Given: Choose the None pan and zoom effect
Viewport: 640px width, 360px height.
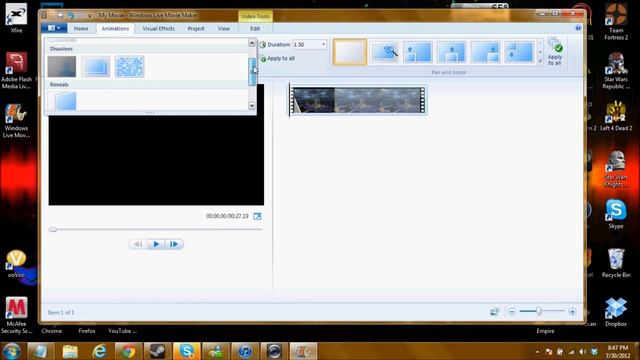Looking at the screenshot, I should (x=350, y=52).
